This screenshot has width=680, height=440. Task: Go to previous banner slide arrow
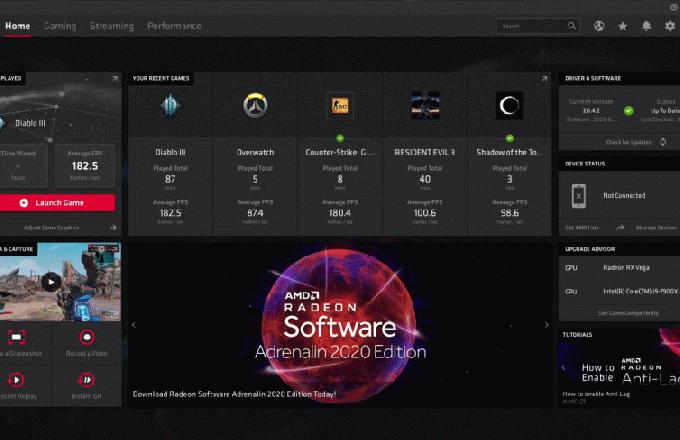134,325
